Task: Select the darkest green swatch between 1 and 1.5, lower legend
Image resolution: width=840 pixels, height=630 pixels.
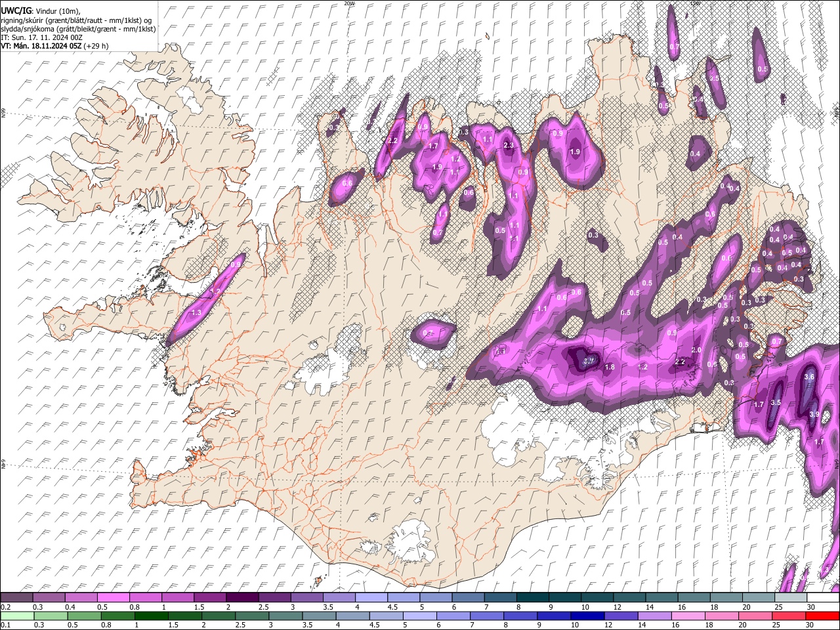Action: (x=152, y=616)
